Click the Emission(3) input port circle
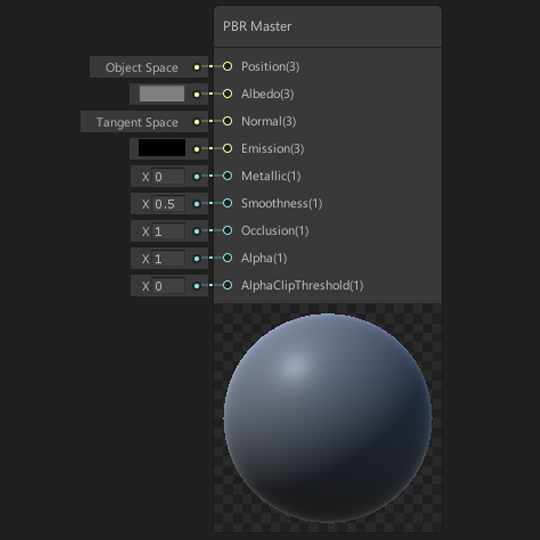Screen dimensions: 540x540 coord(227,148)
